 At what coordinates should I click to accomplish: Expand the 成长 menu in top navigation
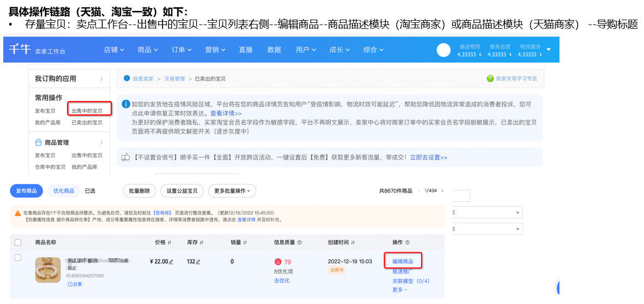(x=340, y=50)
